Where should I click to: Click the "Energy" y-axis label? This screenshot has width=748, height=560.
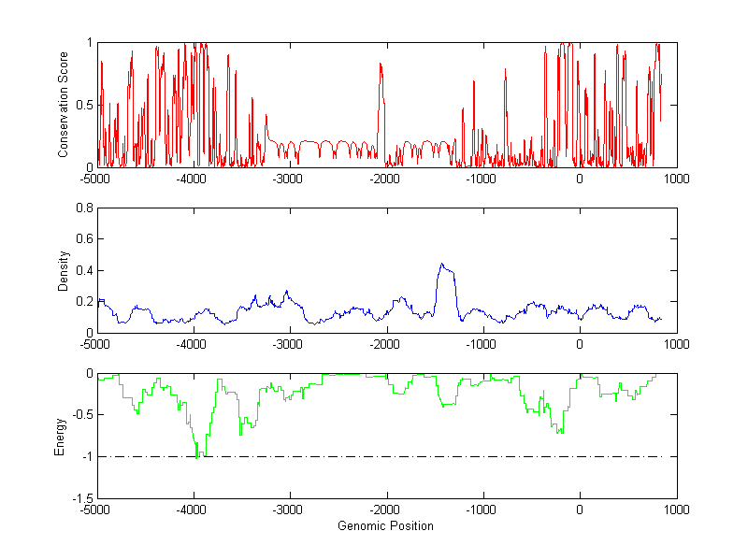(x=60, y=436)
